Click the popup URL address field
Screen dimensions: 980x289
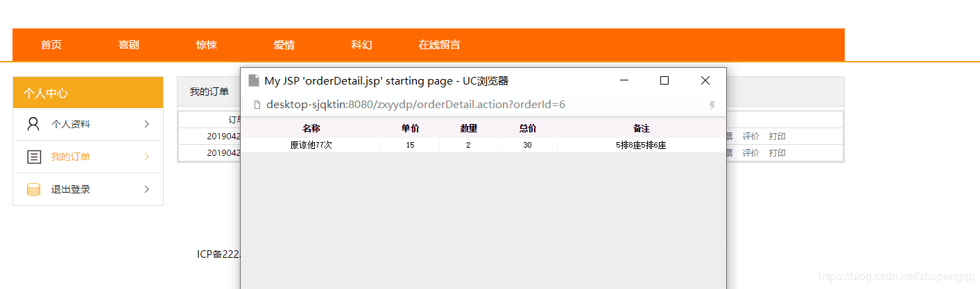416,105
